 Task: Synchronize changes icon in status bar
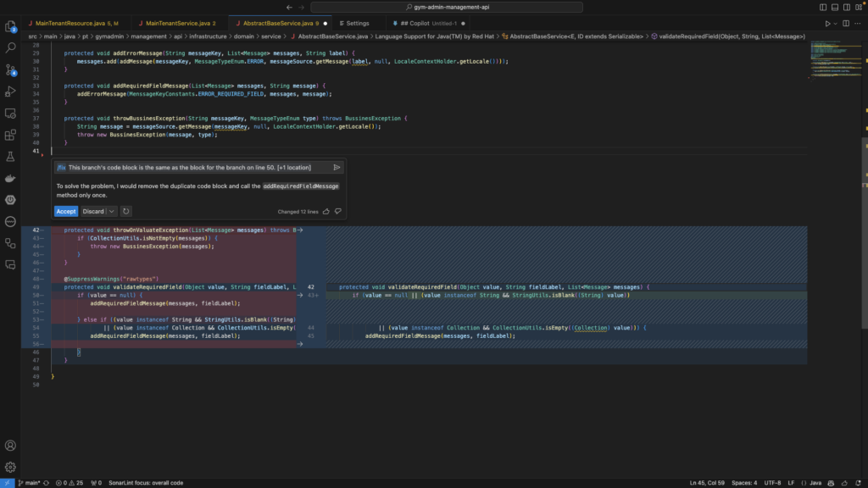pyautogui.click(x=47, y=483)
